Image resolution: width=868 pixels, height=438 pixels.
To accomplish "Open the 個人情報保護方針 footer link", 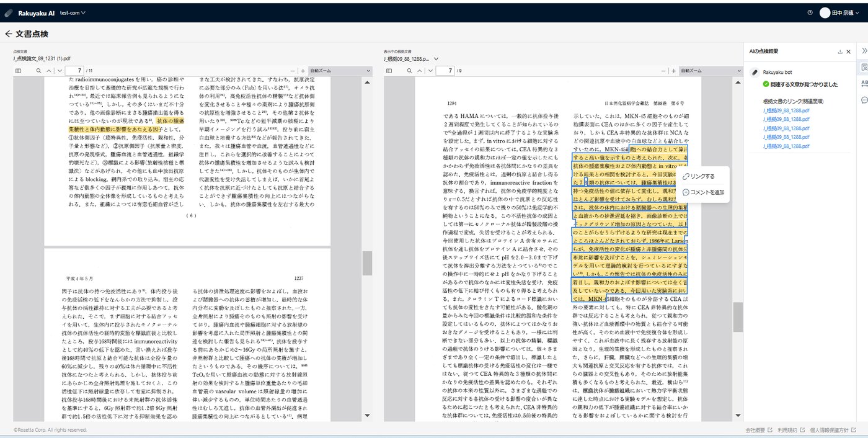I will (834, 430).
